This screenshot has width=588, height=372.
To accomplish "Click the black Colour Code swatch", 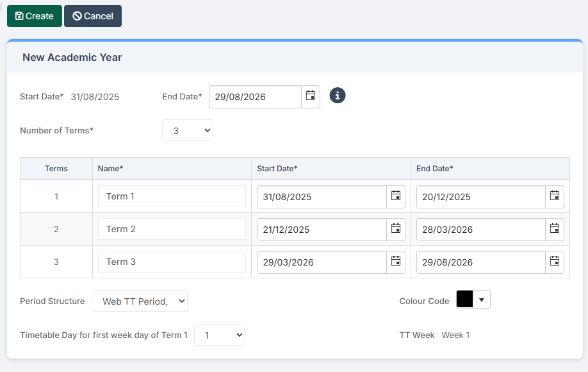I will click(466, 299).
